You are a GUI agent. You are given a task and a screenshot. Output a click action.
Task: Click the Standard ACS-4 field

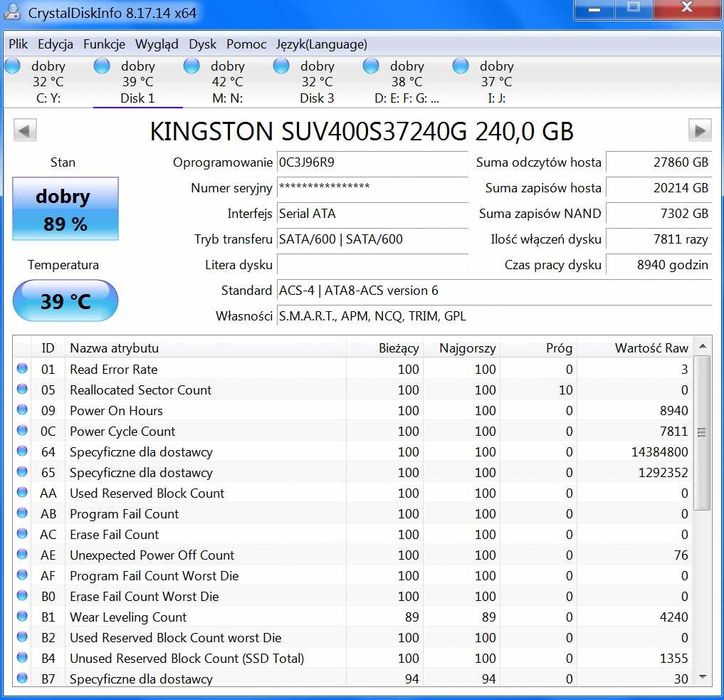494,290
